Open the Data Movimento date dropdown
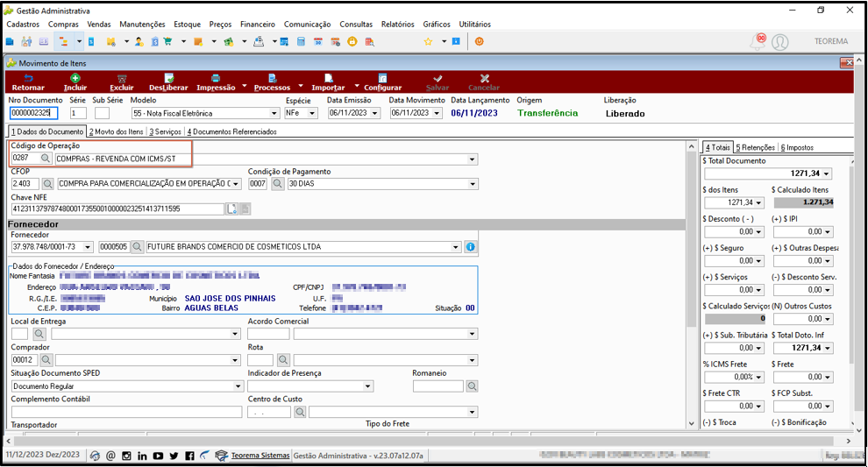This screenshot has width=868, height=467. (x=438, y=113)
